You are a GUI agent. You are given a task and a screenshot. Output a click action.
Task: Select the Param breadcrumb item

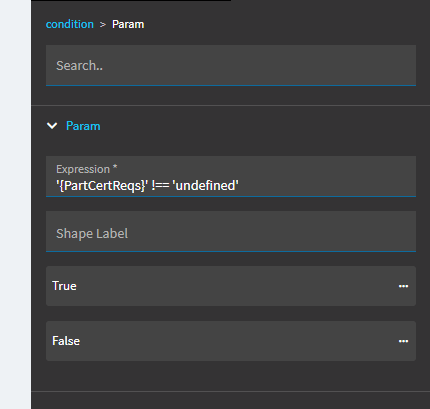pyautogui.click(x=128, y=24)
